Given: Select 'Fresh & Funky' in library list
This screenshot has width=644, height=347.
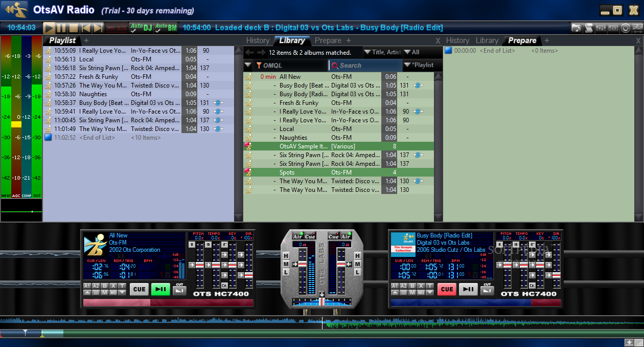Looking at the screenshot, I should coord(338,103).
